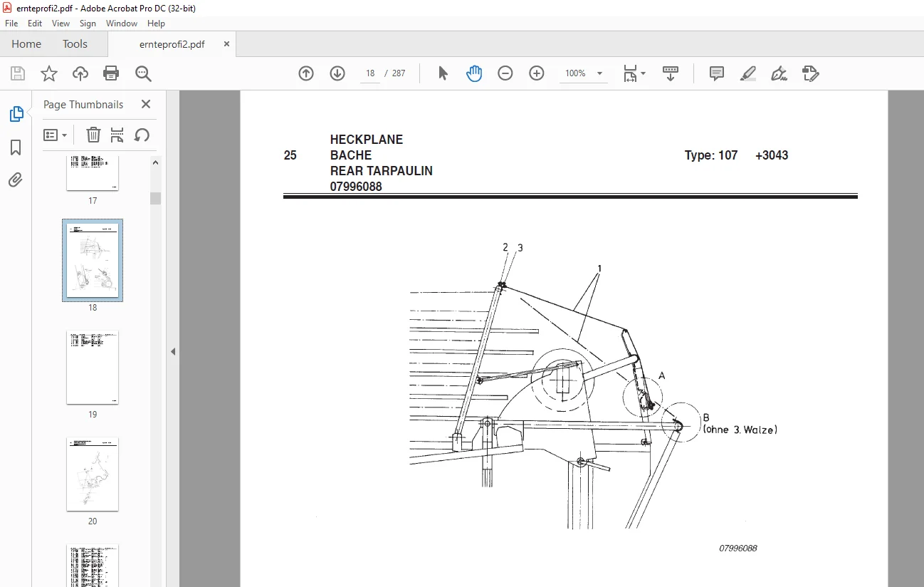Screen dimensions: 924x587
Task: Select the Highlight text tool
Action: [748, 73]
